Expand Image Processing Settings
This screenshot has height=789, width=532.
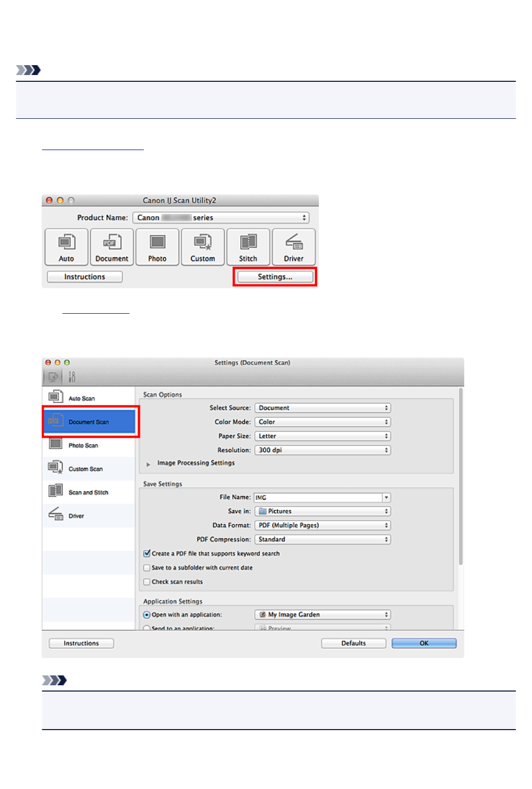click(x=149, y=464)
